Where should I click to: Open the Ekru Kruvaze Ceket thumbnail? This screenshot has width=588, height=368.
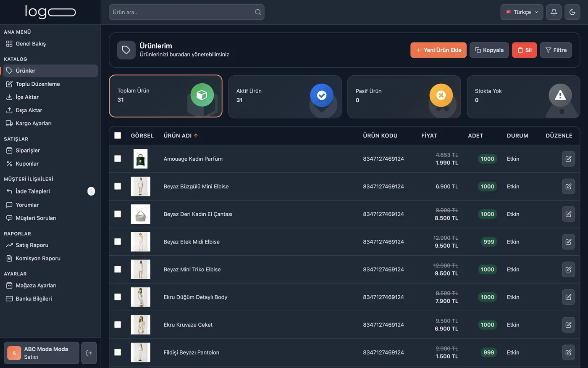[140, 325]
